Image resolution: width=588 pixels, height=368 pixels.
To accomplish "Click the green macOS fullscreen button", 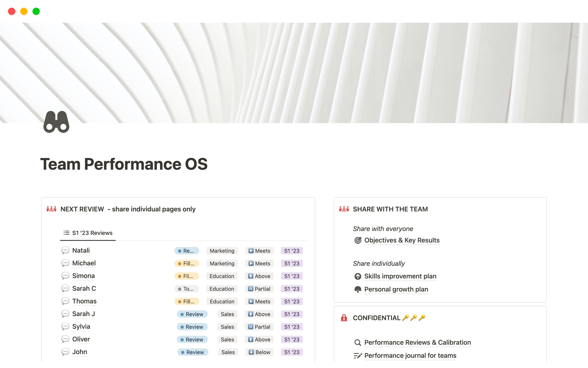I will (36, 11).
